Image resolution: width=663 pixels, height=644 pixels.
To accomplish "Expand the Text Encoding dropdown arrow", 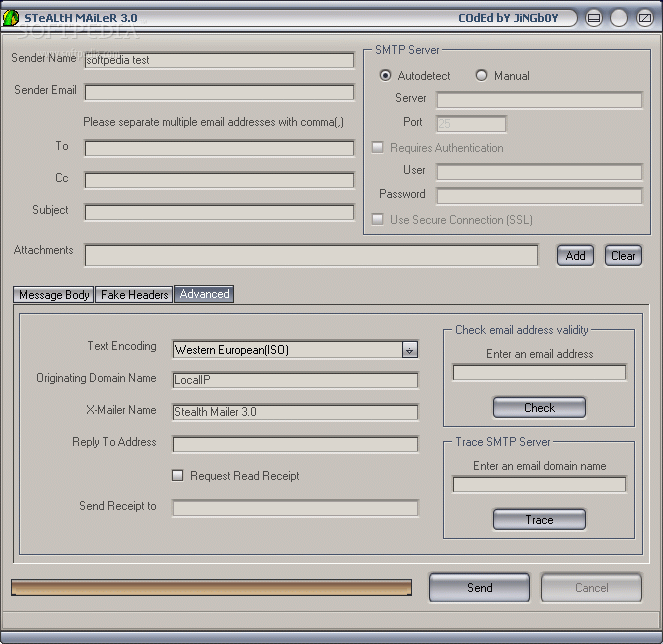I will tap(409, 350).
